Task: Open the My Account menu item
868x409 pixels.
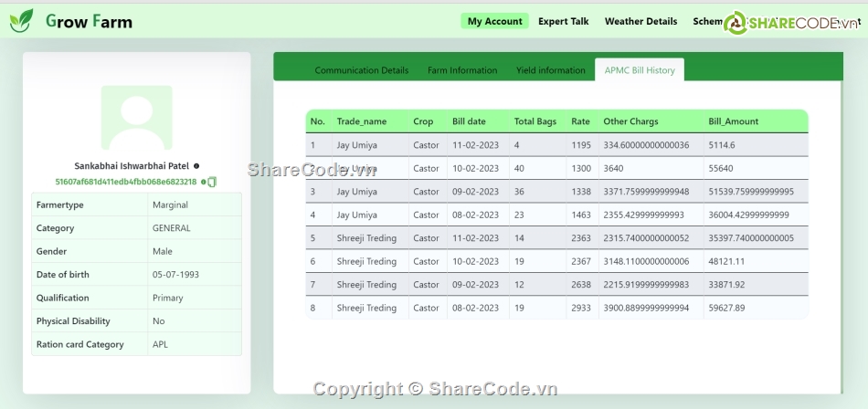Action: point(494,21)
